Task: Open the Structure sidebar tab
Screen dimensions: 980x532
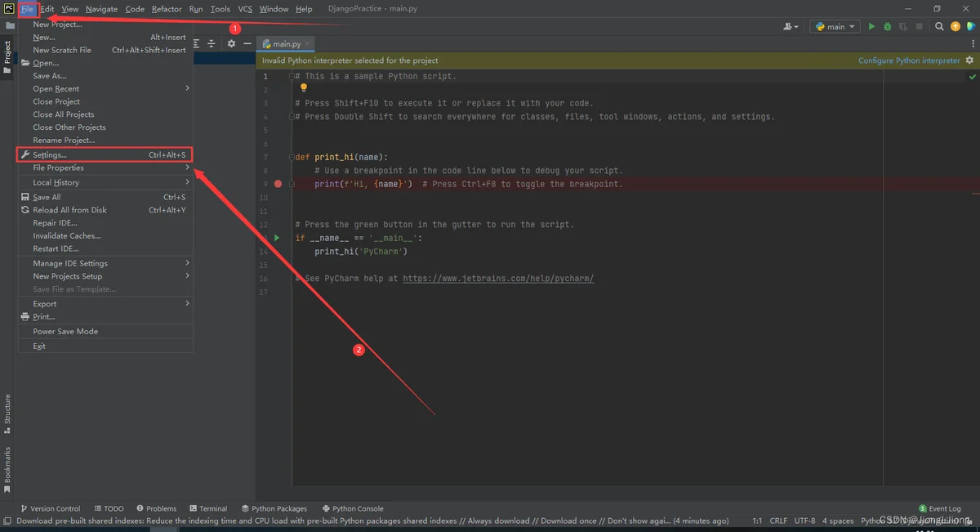Action: click(x=7, y=414)
